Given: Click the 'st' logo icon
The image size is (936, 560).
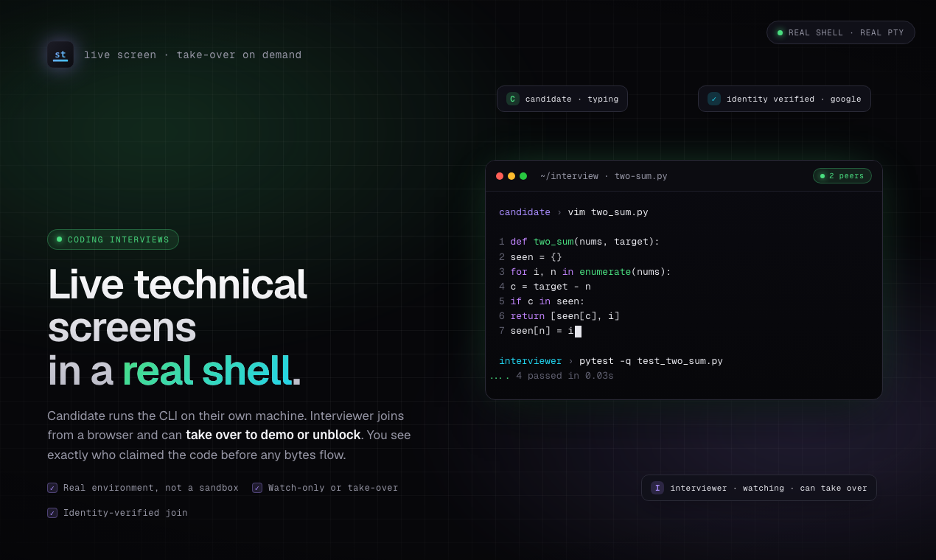Looking at the screenshot, I should point(60,55).
